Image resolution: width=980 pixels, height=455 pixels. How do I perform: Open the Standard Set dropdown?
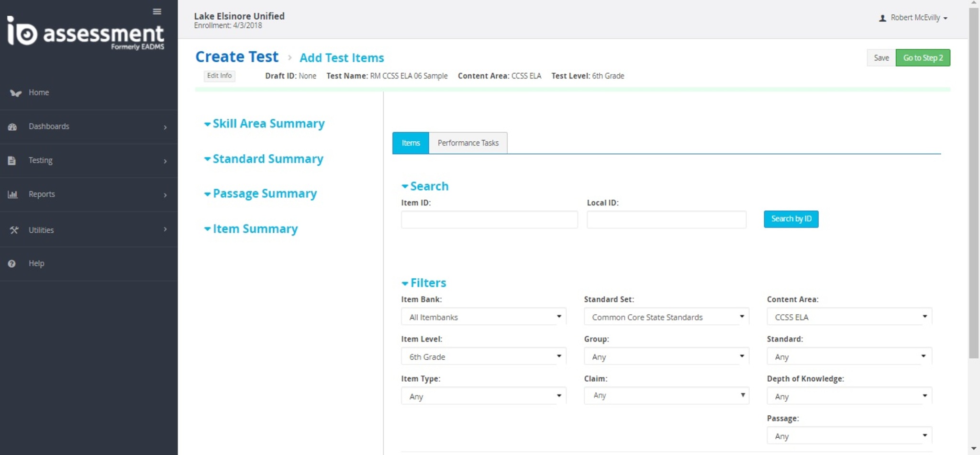coord(666,317)
